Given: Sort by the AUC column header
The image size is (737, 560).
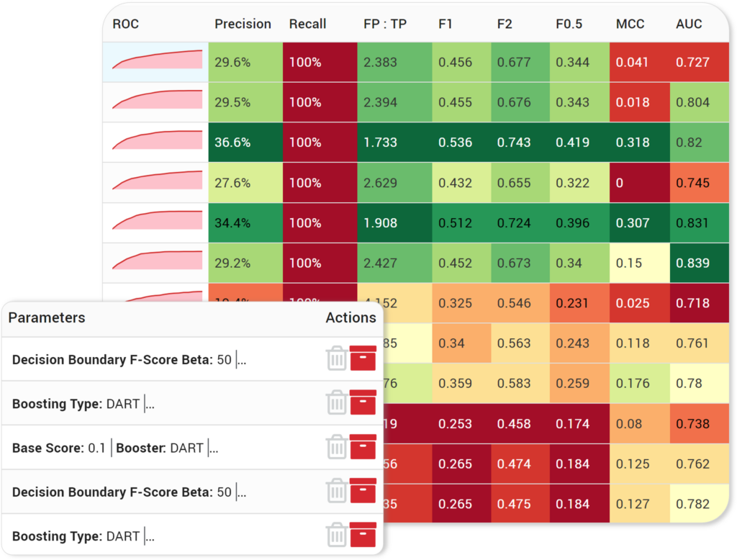Looking at the screenshot, I should pos(689,24).
